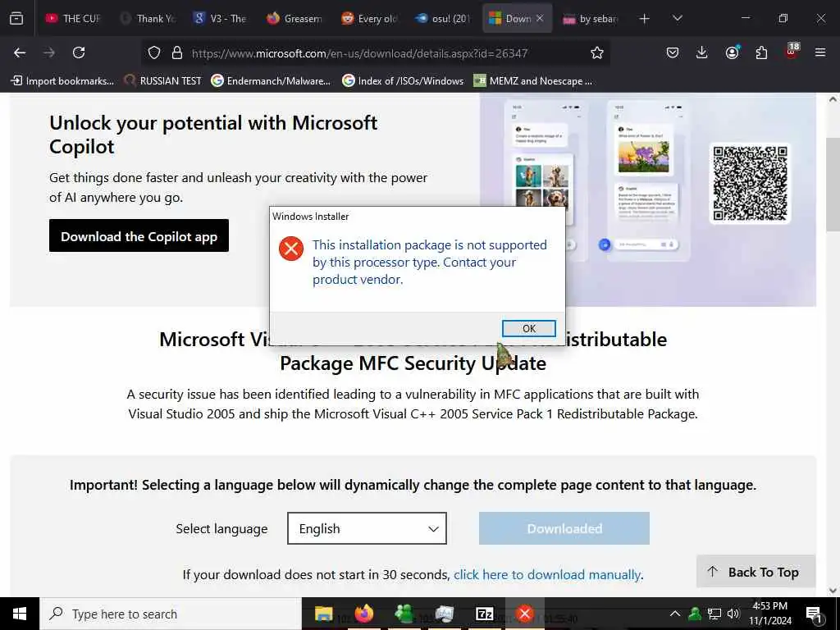Save page to Pocket
Screen dimensions: 840x630
point(673,52)
